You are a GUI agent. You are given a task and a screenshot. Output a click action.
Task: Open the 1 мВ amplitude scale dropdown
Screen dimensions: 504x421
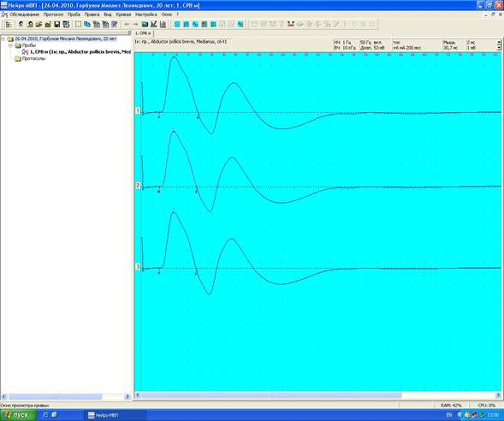(x=499, y=48)
